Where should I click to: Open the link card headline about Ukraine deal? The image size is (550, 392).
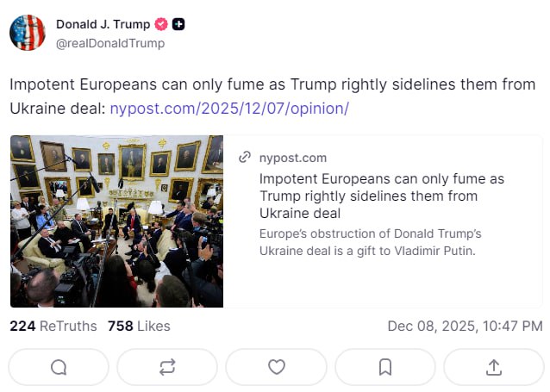point(382,196)
